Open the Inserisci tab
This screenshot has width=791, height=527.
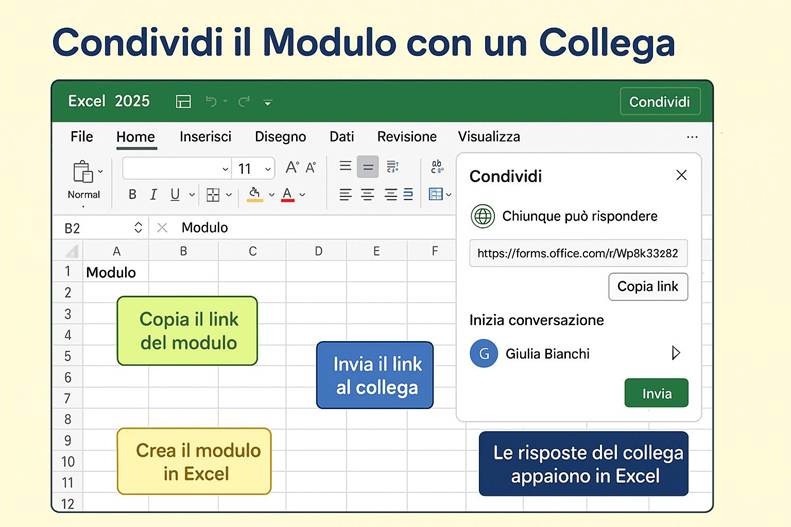coord(205,137)
